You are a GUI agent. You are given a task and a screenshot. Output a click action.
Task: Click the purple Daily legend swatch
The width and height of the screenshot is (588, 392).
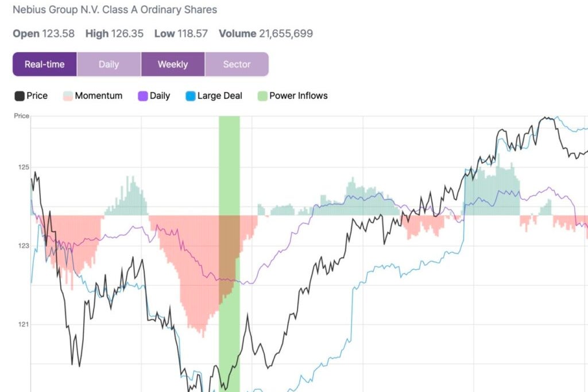[142, 96]
